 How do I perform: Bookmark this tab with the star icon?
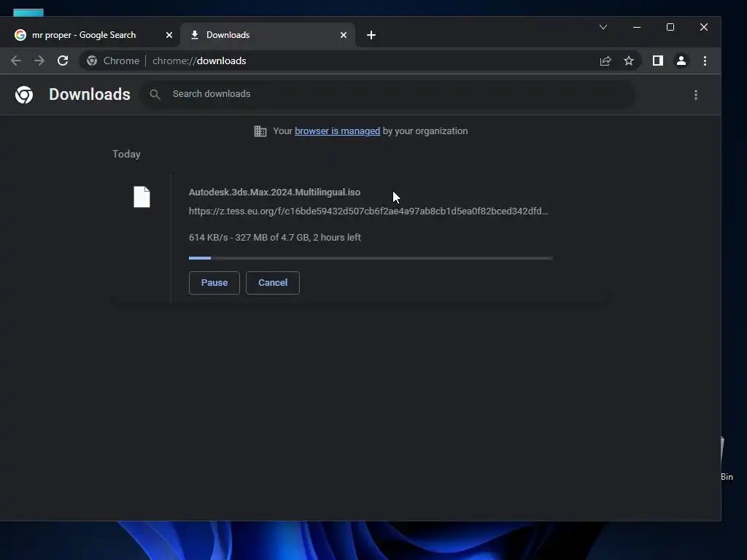[x=629, y=61]
